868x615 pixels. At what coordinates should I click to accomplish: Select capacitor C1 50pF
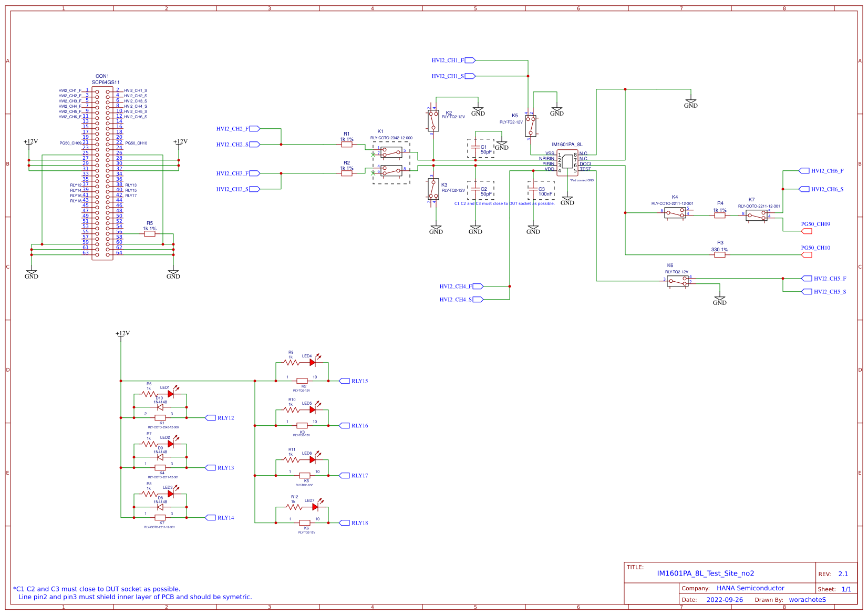pos(476,147)
